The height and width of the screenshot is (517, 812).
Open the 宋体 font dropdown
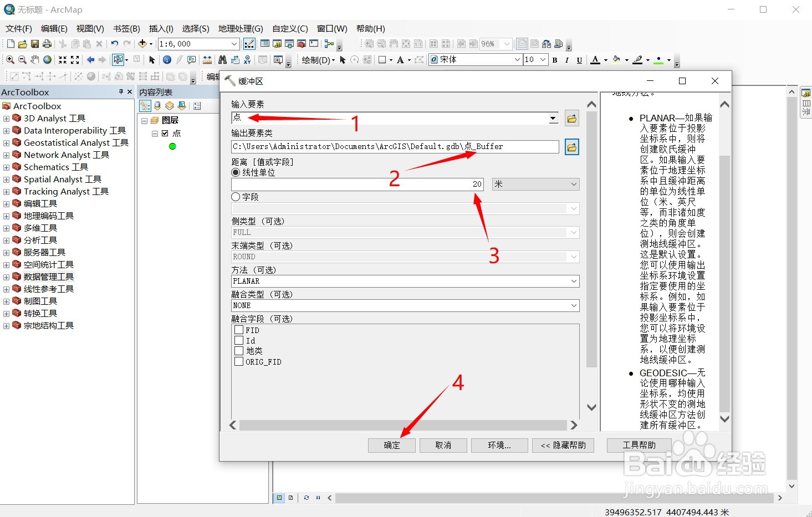click(517, 60)
